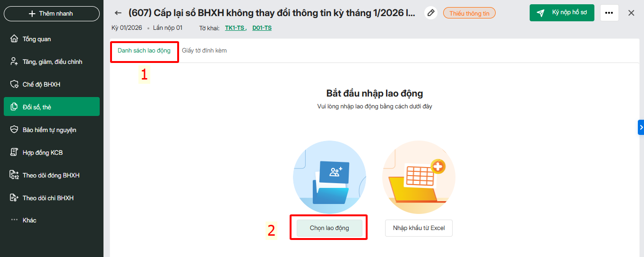Viewport: 644px width, 257px height.
Task: Click the Chọn lao động button
Action: (x=329, y=228)
